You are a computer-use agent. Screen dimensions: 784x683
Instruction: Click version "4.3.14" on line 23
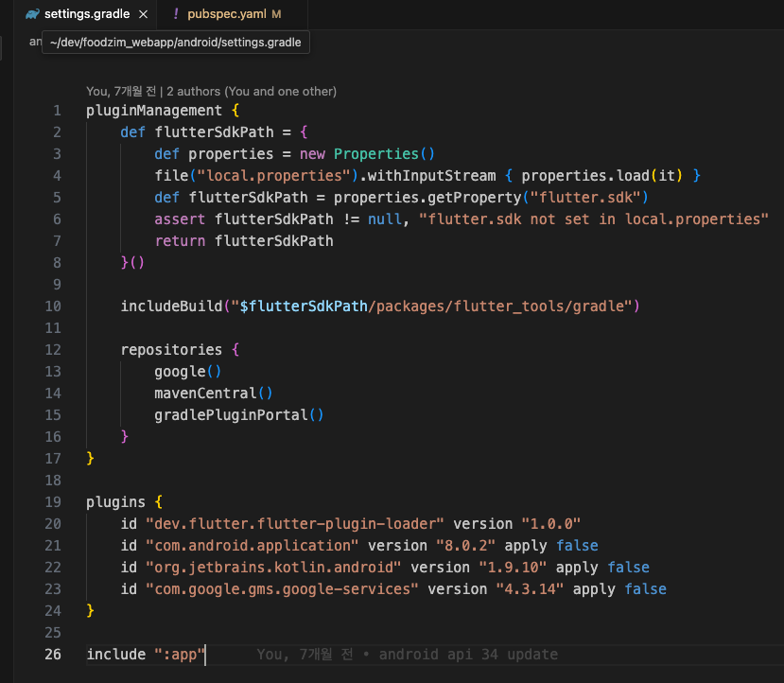(530, 589)
